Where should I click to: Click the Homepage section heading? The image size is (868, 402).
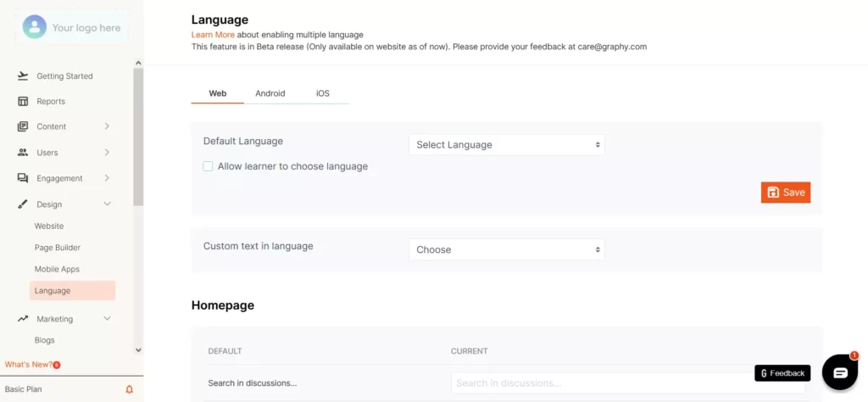[223, 305]
